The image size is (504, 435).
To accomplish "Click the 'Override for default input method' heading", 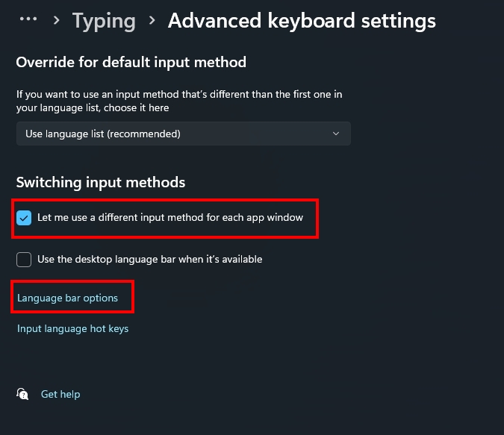I will [x=131, y=62].
